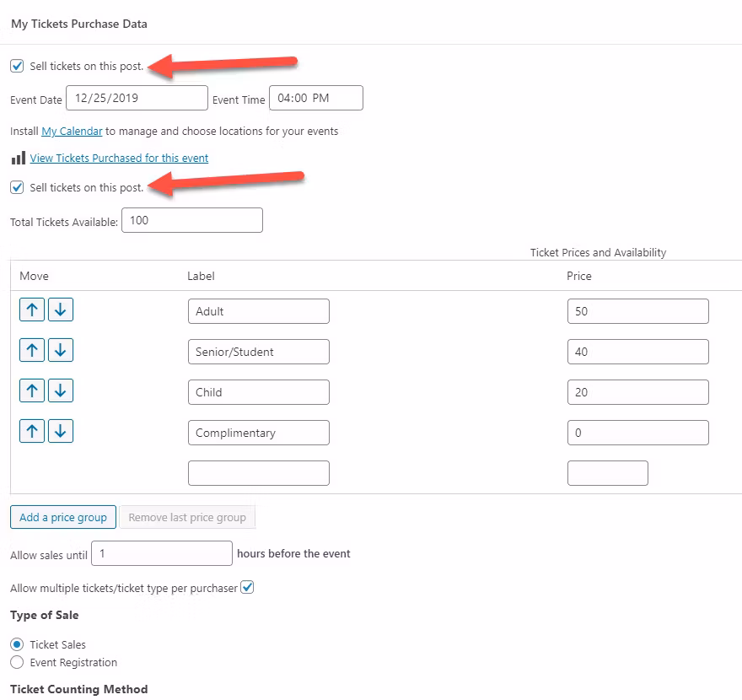Image resolution: width=742 pixels, height=700 pixels.
Task: Move the Adult price row down
Action: click(x=59, y=310)
